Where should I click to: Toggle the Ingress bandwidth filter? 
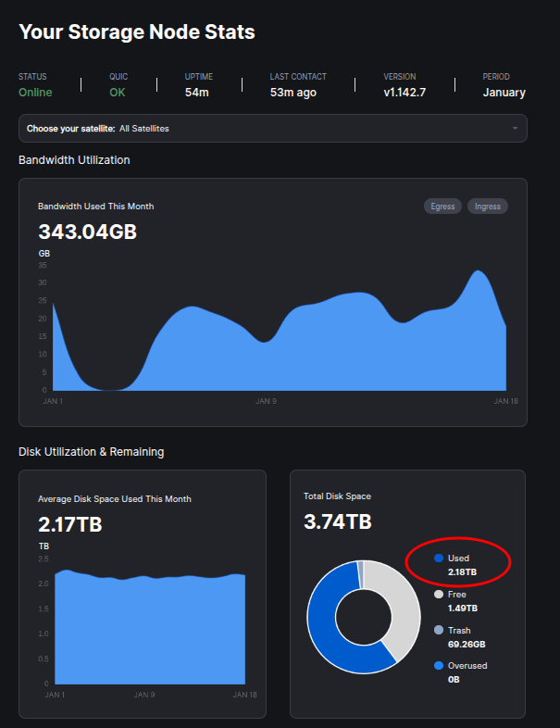coord(488,206)
